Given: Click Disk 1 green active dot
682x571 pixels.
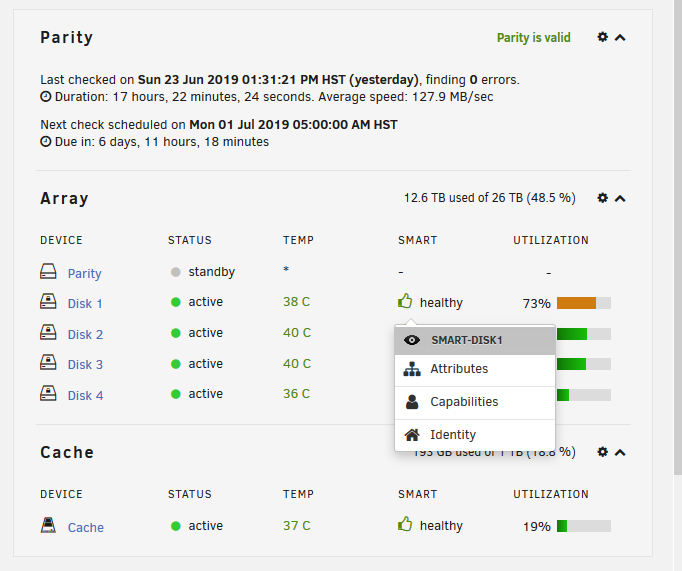Looking at the screenshot, I should click(x=176, y=302).
